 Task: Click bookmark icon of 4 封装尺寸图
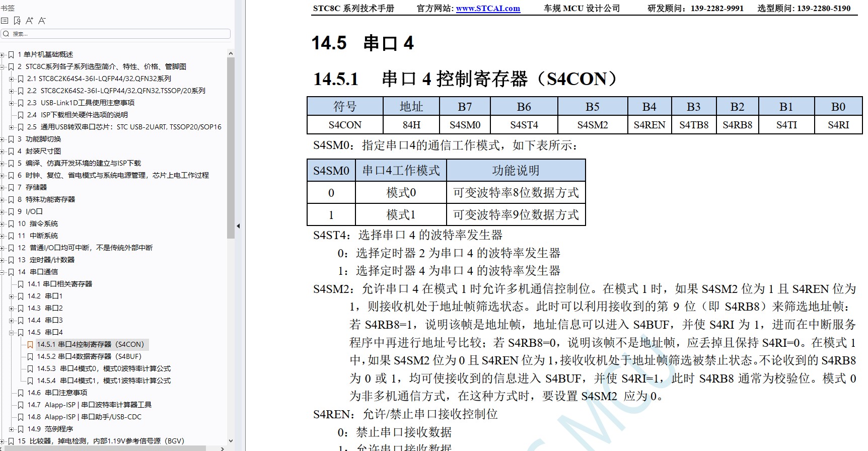(11, 151)
